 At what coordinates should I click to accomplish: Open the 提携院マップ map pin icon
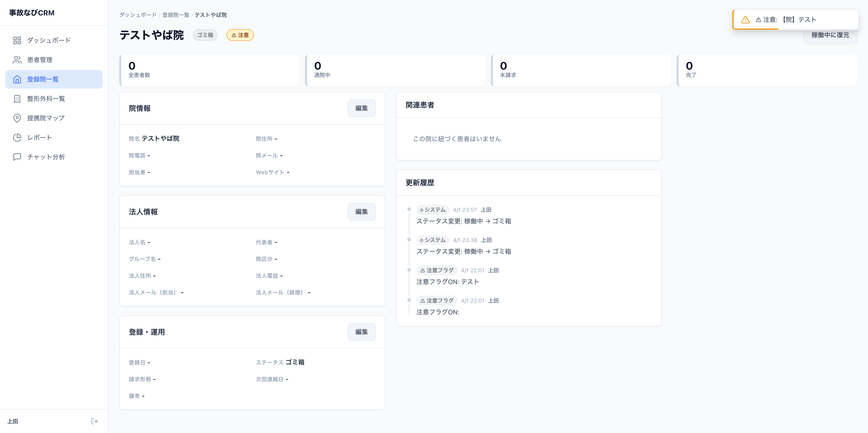18,118
